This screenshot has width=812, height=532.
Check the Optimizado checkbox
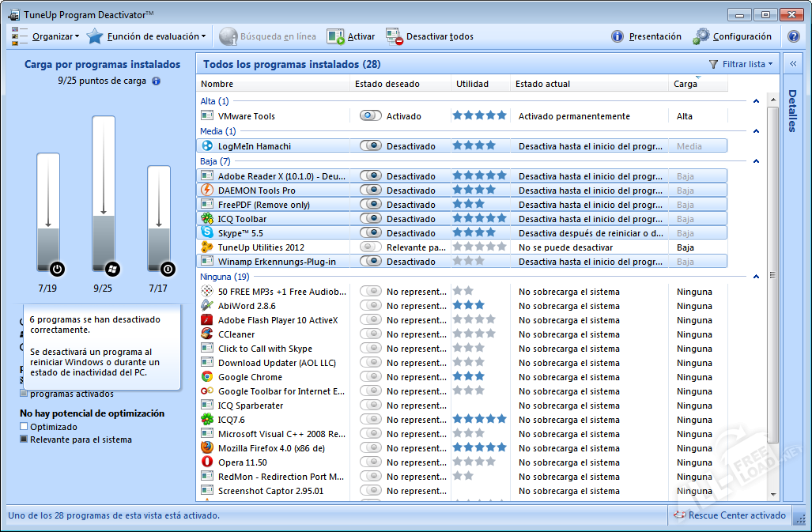pyautogui.click(x=25, y=427)
